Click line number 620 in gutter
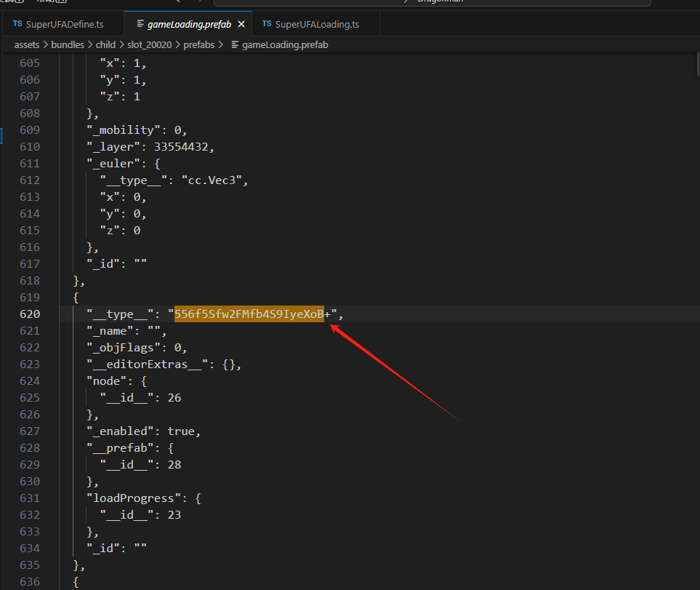700x590 pixels. pos(30,314)
